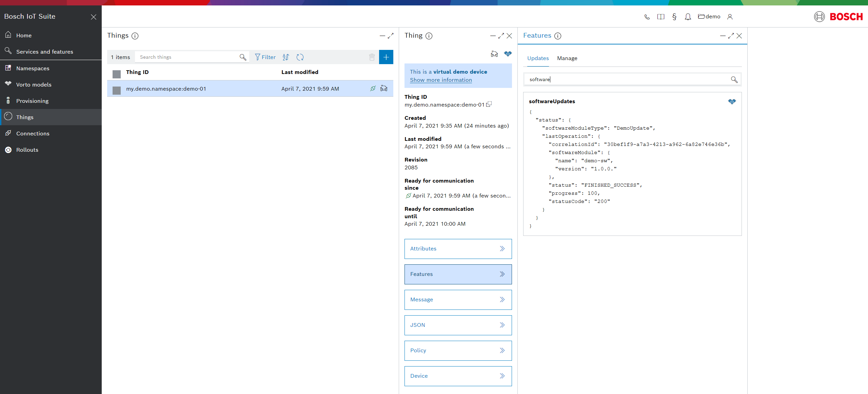Image resolution: width=868 pixels, height=394 pixels.
Task: Open Rollouts in sidebar
Action: coord(51,150)
